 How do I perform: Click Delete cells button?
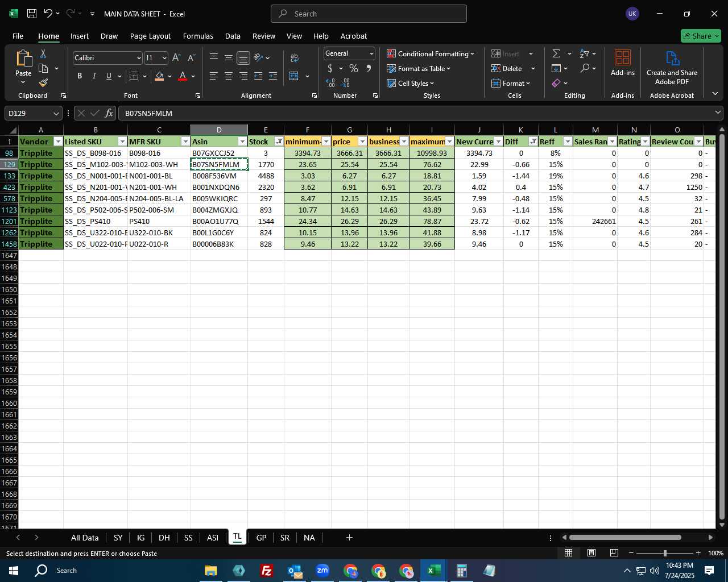tap(507, 68)
